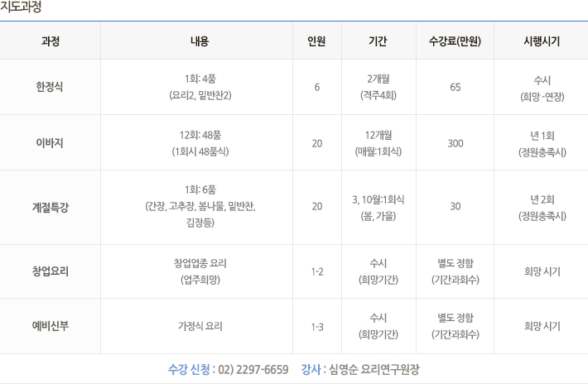The image size is (588, 384).
Task: Click the 시행시기 column header
Action: [541, 41]
